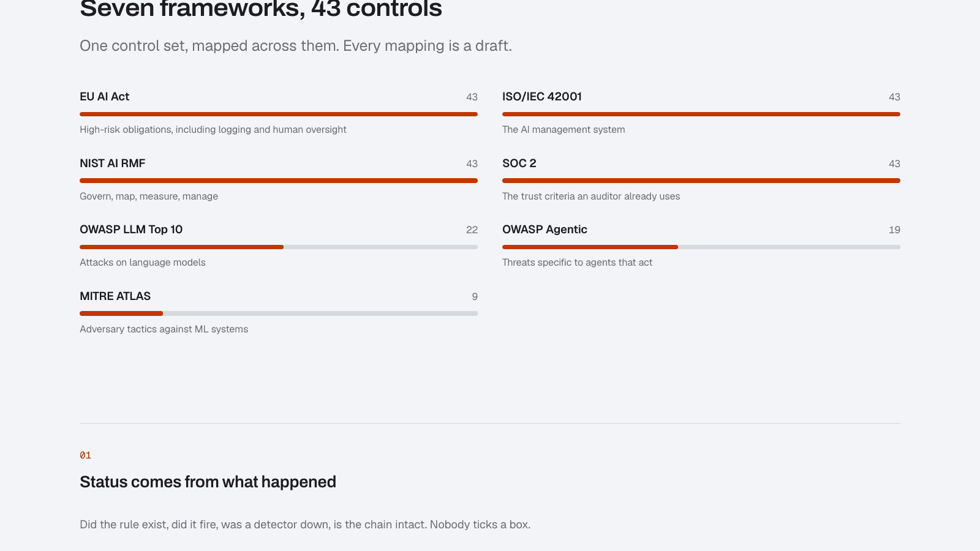Viewport: 980px width, 551px height.
Task: Select the NIST AI RMF progress bar
Action: (279, 181)
